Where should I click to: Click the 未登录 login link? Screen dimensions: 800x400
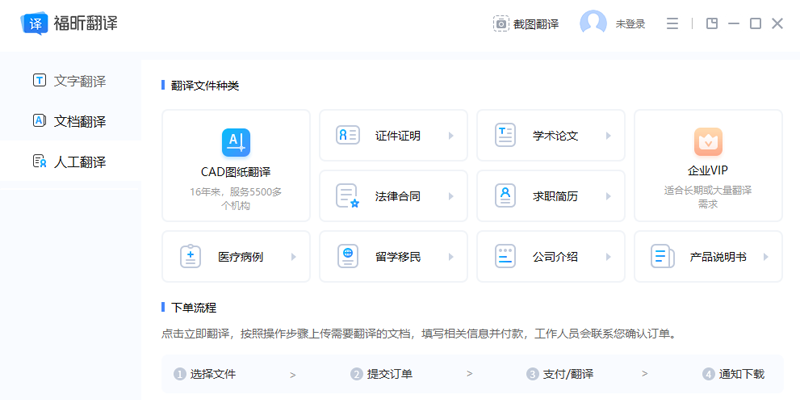coord(630,24)
